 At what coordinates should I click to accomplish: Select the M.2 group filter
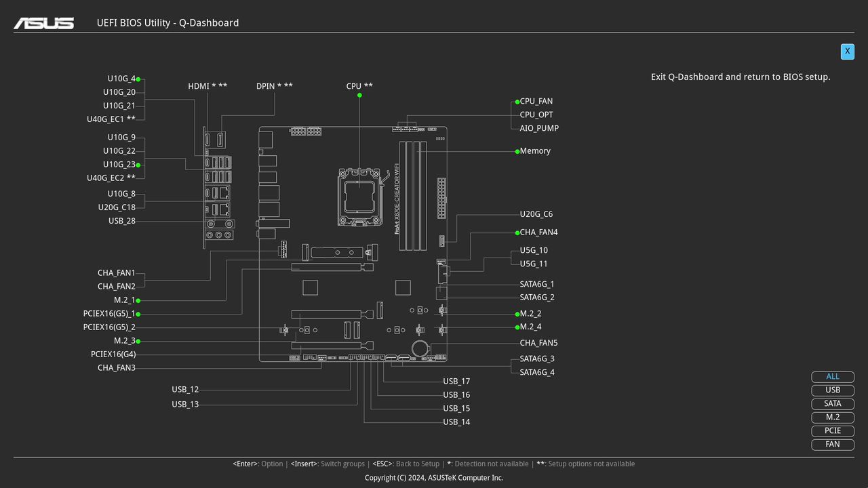tap(833, 418)
